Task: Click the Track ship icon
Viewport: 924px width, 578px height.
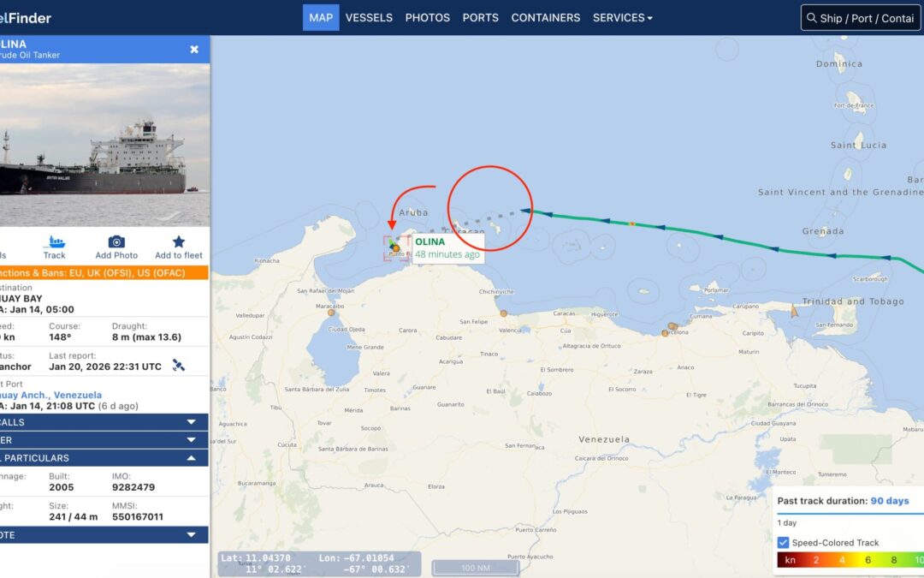Action: point(54,241)
